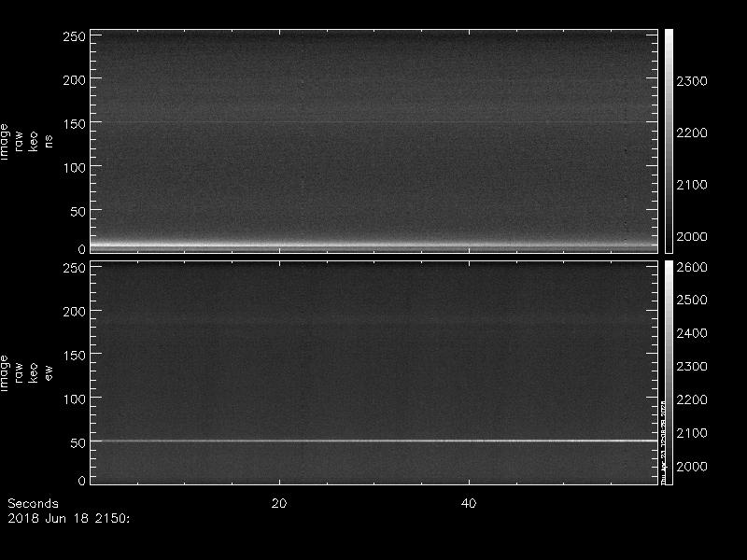This screenshot has width=747, height=560.
Task: Click the 250 label on ns plot
Action: (x=74, y=36)
